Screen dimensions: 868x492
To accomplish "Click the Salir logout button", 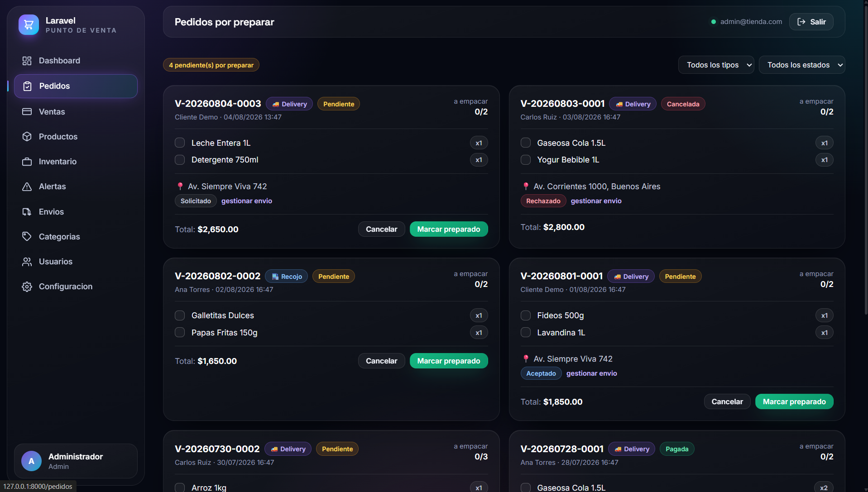I will click(x=811, y=22).
